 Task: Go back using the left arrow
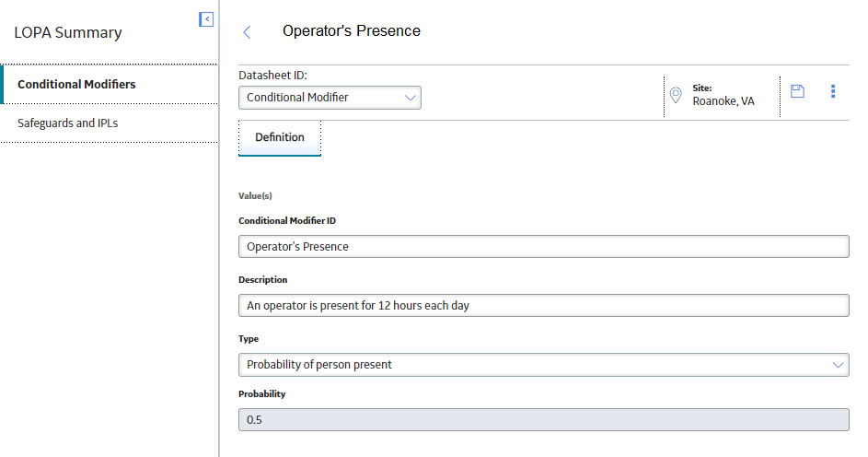point(247,32)
